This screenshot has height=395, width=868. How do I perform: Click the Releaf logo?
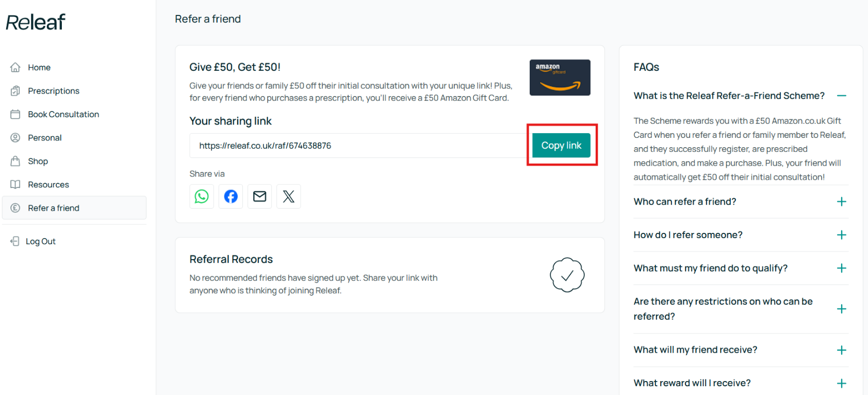(36, 22)
